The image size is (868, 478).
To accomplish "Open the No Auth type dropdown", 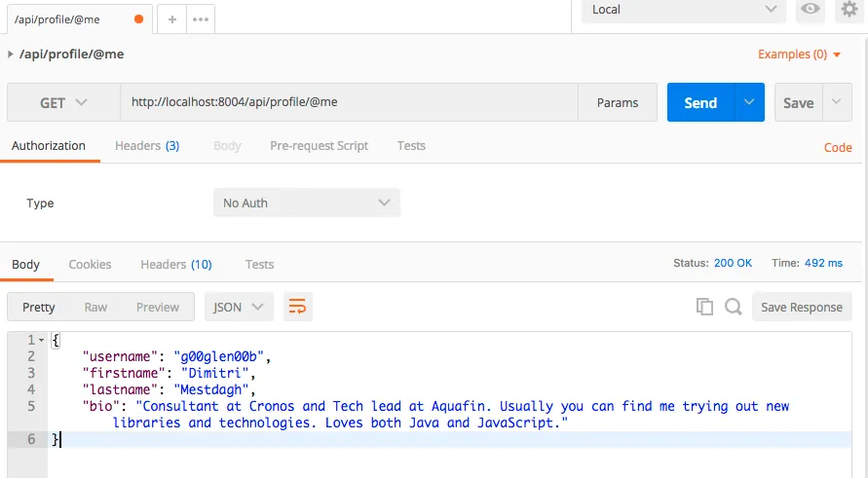I will pyautogui.click(x=306, y=202).
